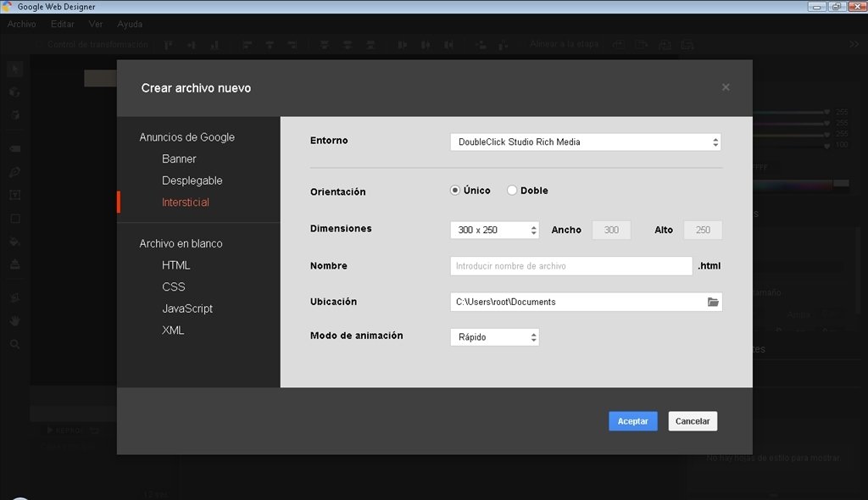The width and height of the screenshot is (868, 500).
Task: Select the Zoom magnifier tool
Action: pos(15,344)
